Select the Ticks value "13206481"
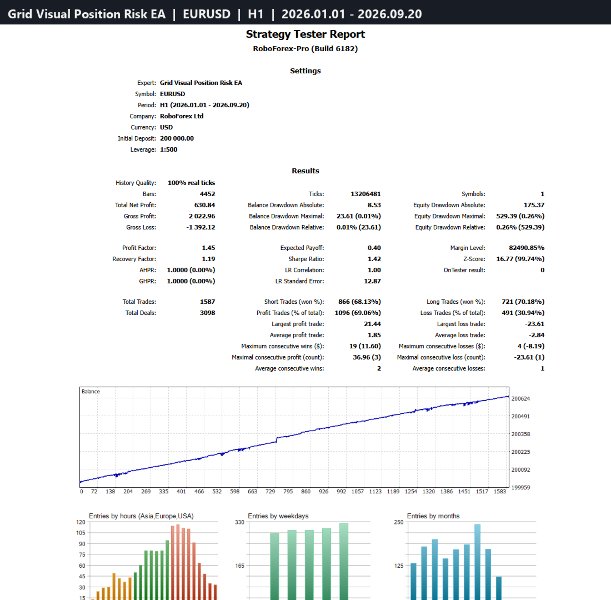 pyautogui.click(x=365, y=194)
